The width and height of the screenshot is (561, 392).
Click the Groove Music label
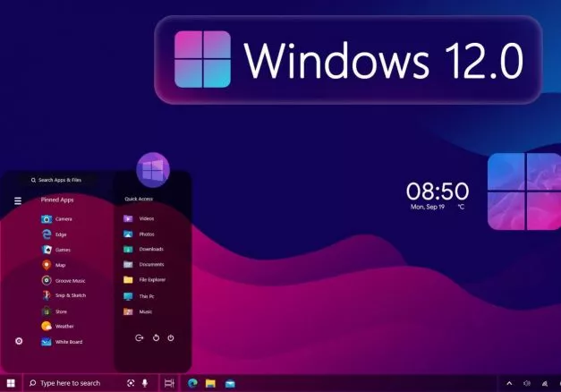point(71,281)
